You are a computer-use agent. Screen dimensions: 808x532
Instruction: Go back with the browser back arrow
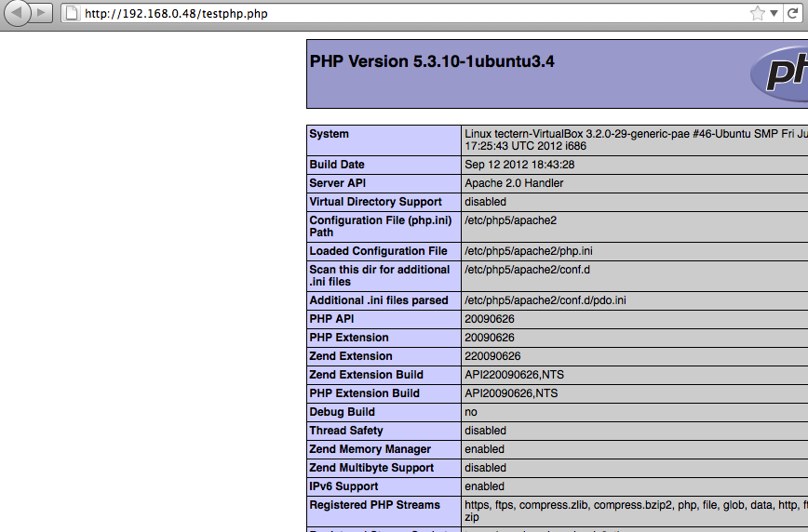point(17,13)
